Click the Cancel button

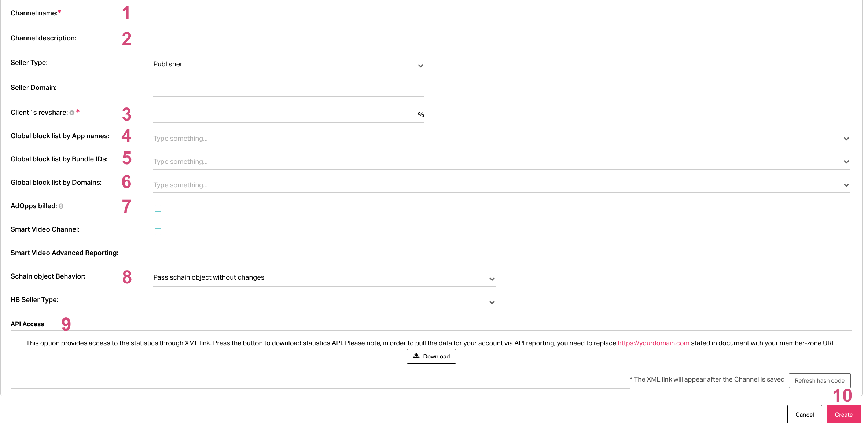click(x=805, y=415)
